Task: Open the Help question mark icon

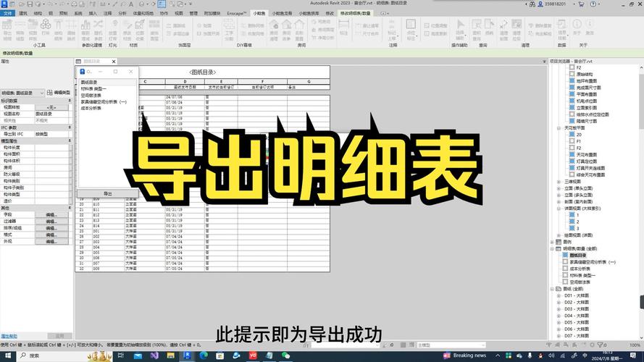Action: (593, 4)
